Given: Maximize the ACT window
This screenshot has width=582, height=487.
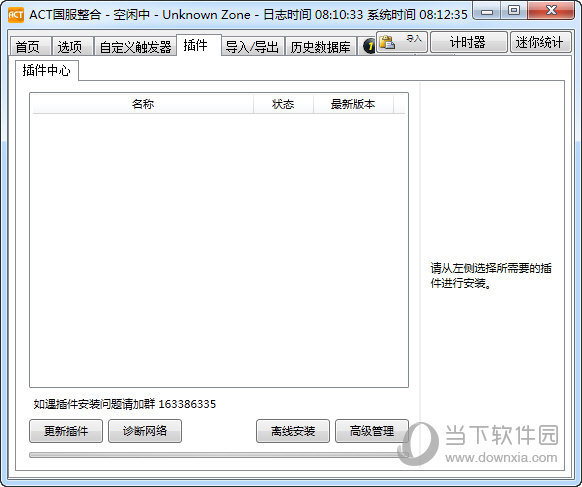Looking at the screenshot, I should tap(514, 11).
